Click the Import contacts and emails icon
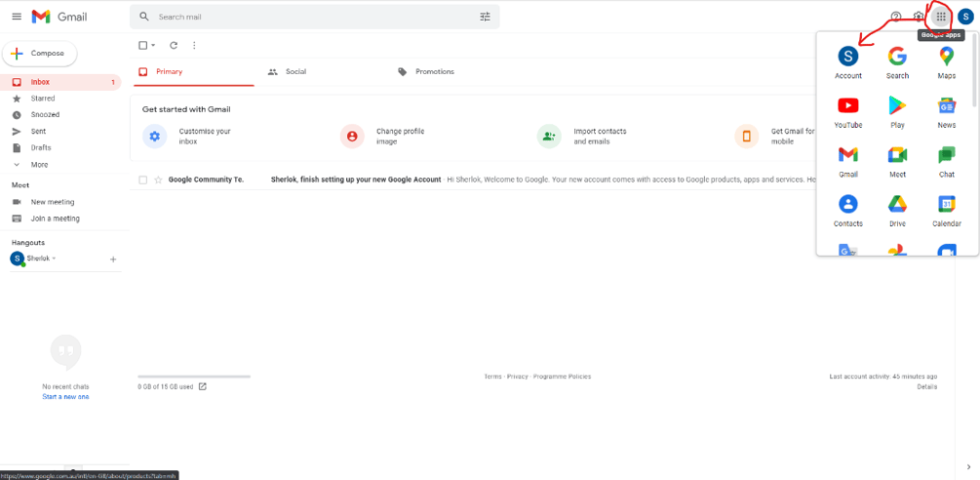 tap(549, 137)
